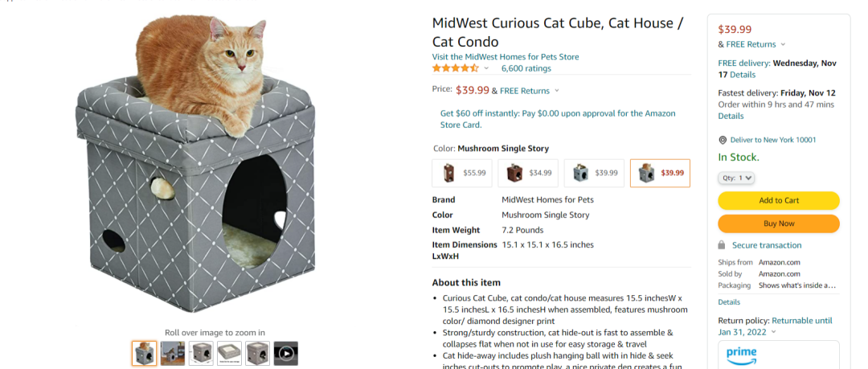
Task: Select the living room photo thumbnail
Action: coord(173,353)
